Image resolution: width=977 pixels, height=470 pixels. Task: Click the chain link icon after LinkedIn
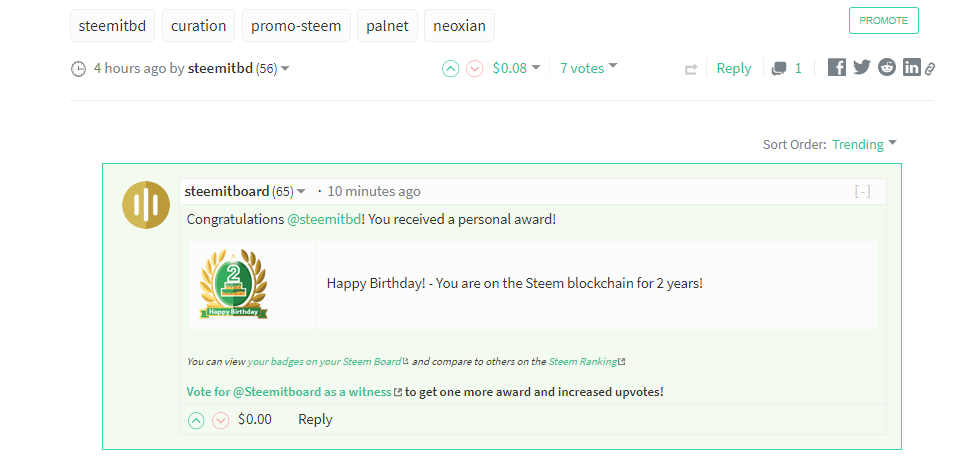tap(930, 69)
